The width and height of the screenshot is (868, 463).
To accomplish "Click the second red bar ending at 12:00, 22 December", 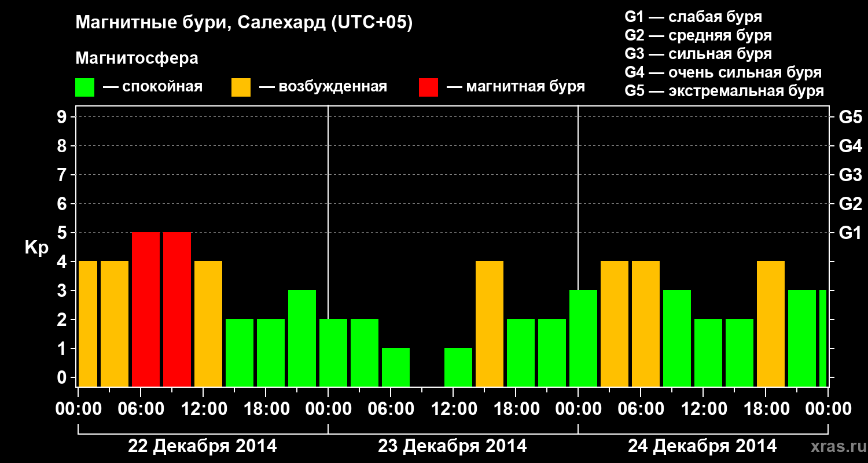I will (177, 310).
